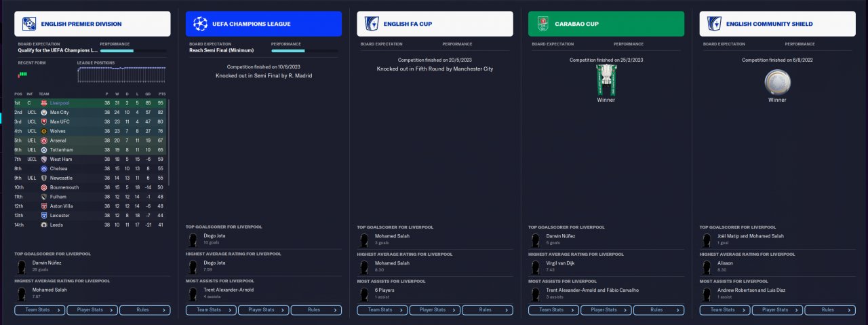This screenshot has height=325, width=868.
Task: Click the Aston Villa club badge
Action: pyautogui.click(x=43, y=206)
